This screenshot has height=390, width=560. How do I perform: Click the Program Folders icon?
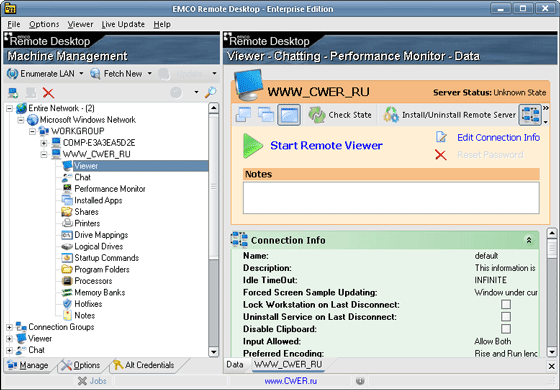coord(67,269)
